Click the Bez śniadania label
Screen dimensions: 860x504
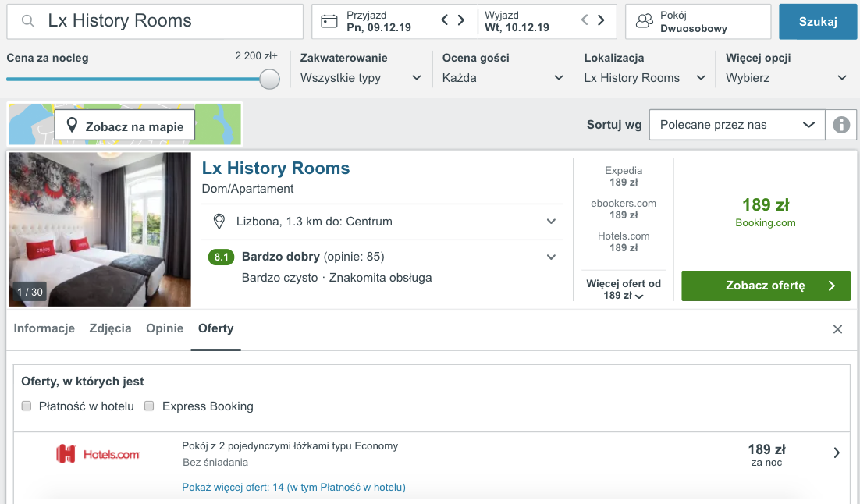coord(215,463)
